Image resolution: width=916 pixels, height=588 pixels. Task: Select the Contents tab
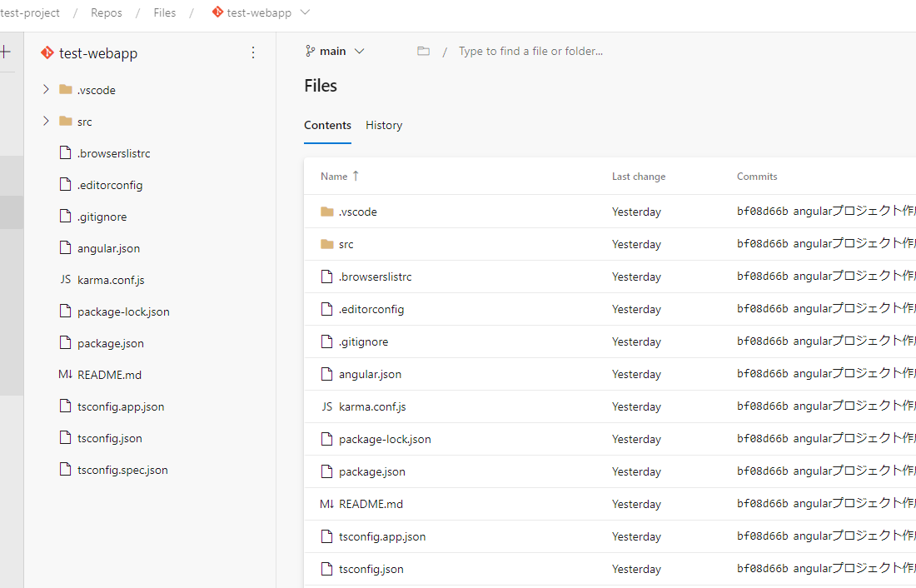(327, 126)
